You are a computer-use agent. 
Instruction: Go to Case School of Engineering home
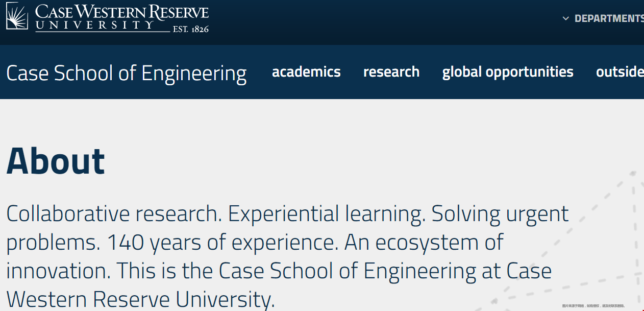(127, 73)
